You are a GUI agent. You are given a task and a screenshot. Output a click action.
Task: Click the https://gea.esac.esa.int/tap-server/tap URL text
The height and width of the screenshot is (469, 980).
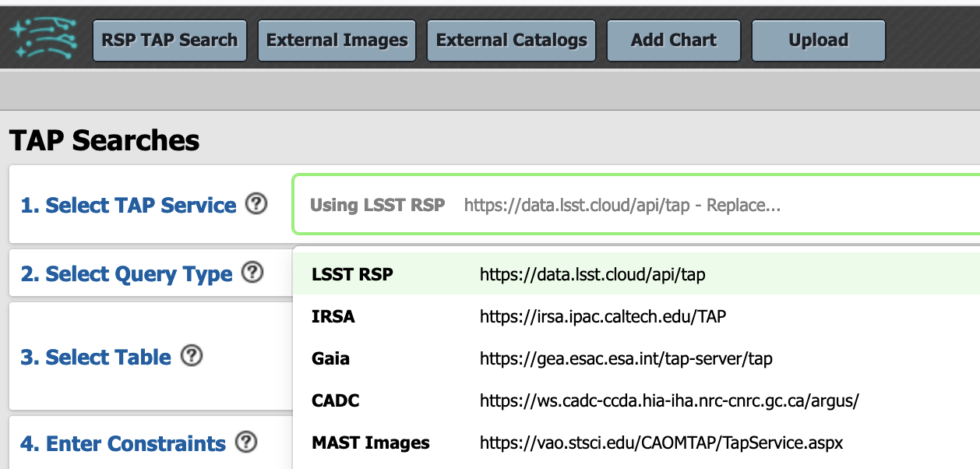click(626, 358)
